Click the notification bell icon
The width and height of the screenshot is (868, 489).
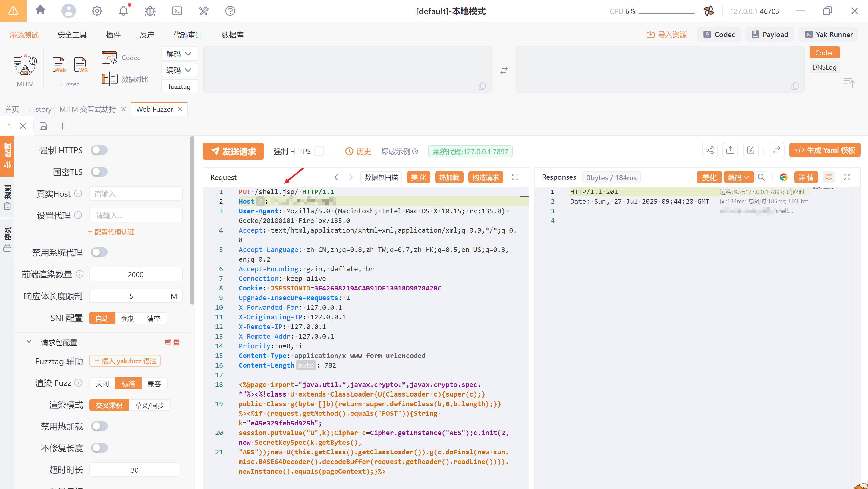(123, 11)
